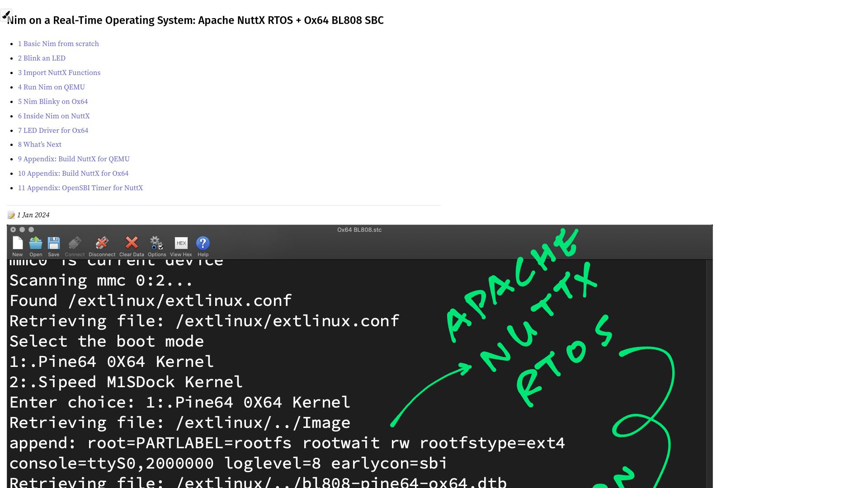Click terminal line 'Found /extlinux/extlinux.conf'
This screenshot has width=868, height=488.
click(151, 301)
